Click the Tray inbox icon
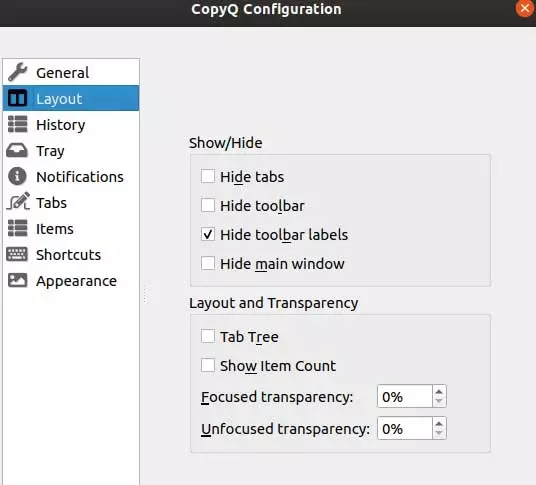This screenshot has width=536, height=485. click(x=16, y=150)
